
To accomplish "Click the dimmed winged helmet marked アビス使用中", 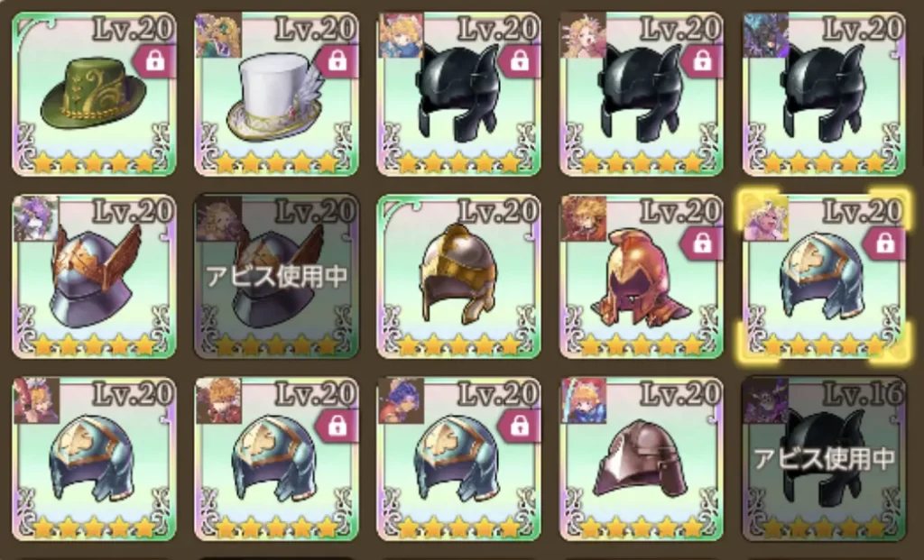I will point(276,277).
